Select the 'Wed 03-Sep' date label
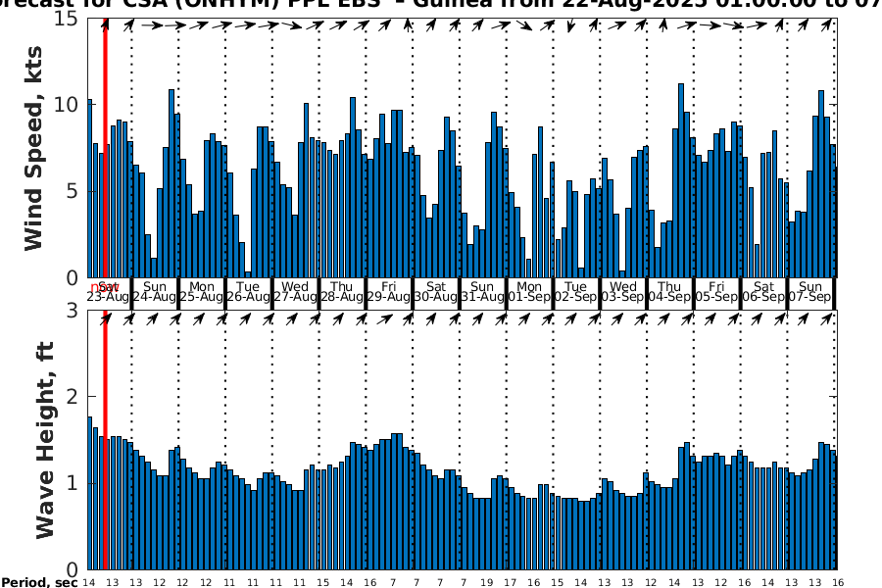 [623, 291]
